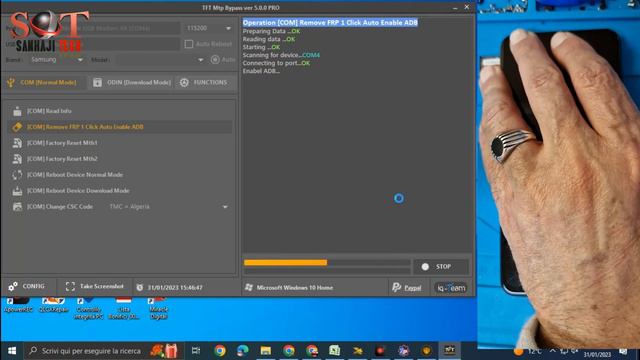Click the Microsoft Windows 10 Home status entry
The height and width of the screenshot is (360, 640).
coord(289,288)
